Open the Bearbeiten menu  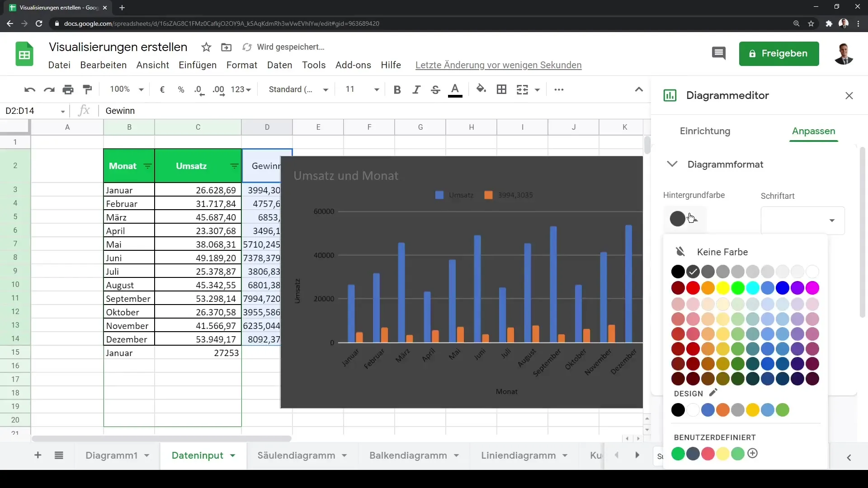click(x=103, y=65)
